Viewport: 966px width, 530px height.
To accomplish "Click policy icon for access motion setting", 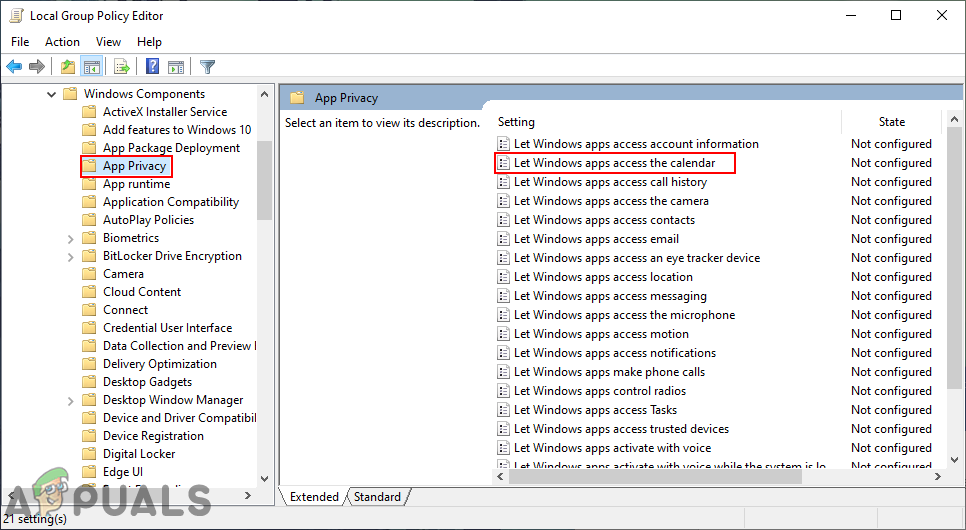I will [x=504, y=334].
